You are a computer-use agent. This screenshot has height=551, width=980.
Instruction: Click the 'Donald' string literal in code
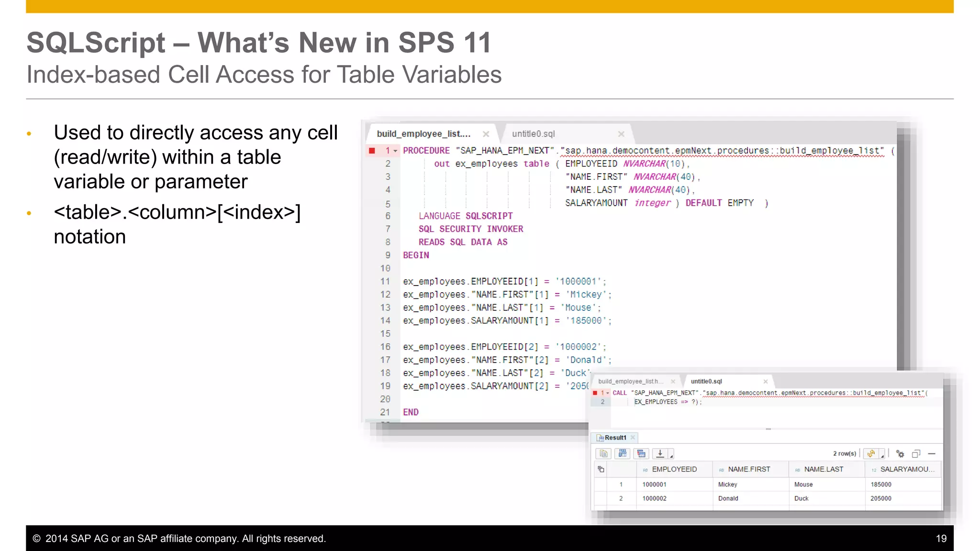coord(586,360)
